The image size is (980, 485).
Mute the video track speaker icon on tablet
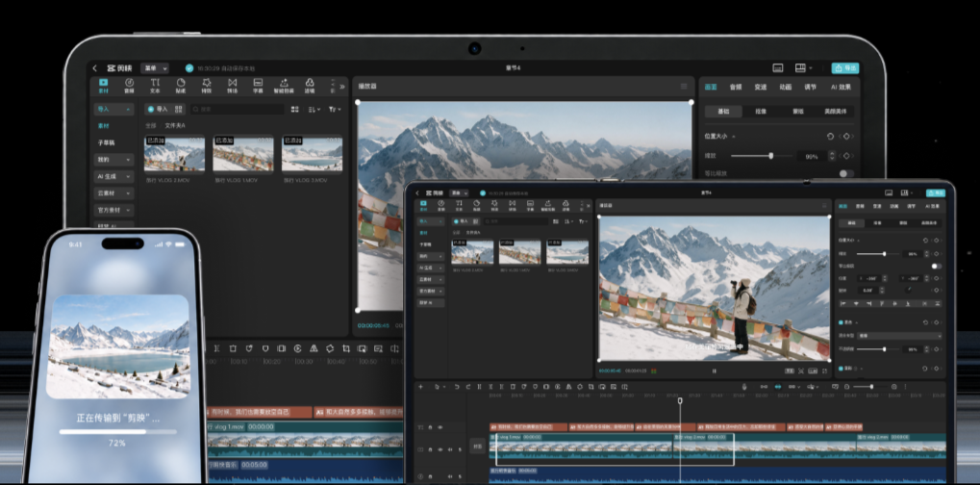click(450, 449)
